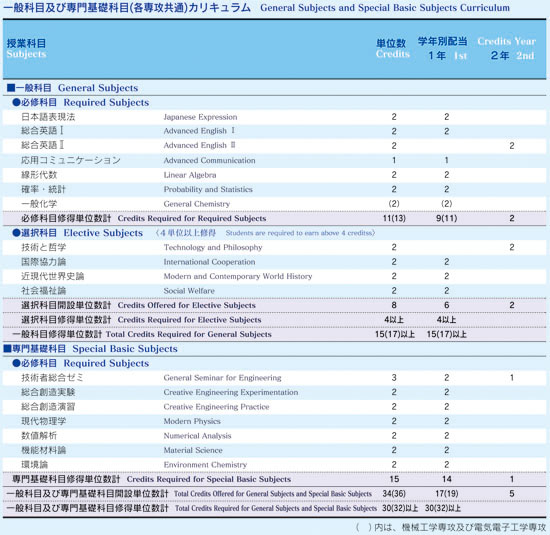Select 'Creative Engineering Practice' subject

(216, 407)
